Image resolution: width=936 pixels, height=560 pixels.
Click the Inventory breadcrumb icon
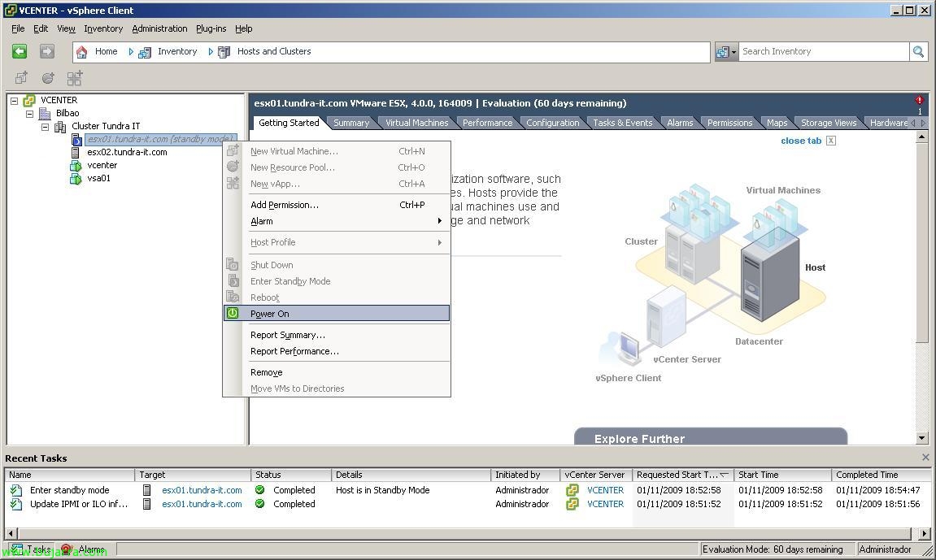[145, 52]
